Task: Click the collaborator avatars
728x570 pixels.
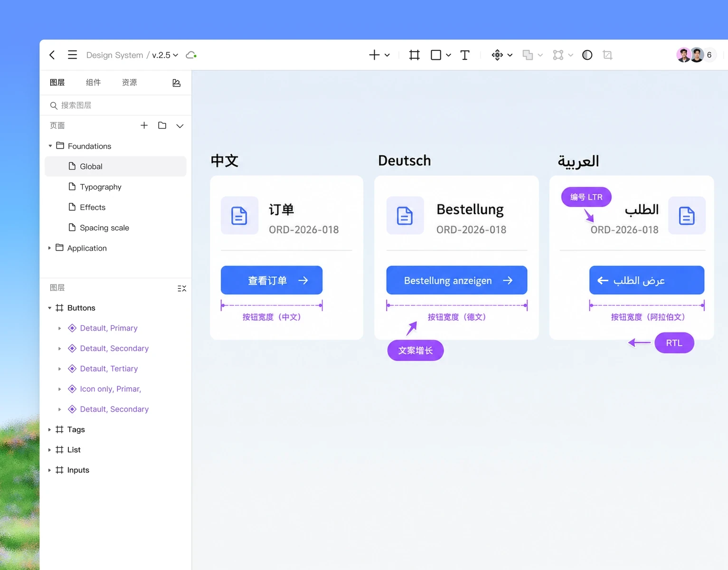Action: tap(690, 55)
